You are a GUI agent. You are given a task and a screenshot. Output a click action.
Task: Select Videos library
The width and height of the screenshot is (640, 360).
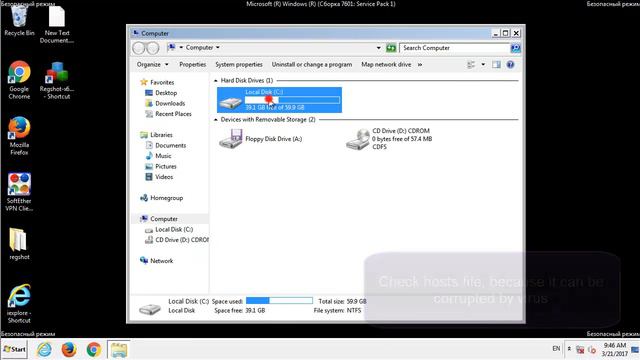click(164, 177)
